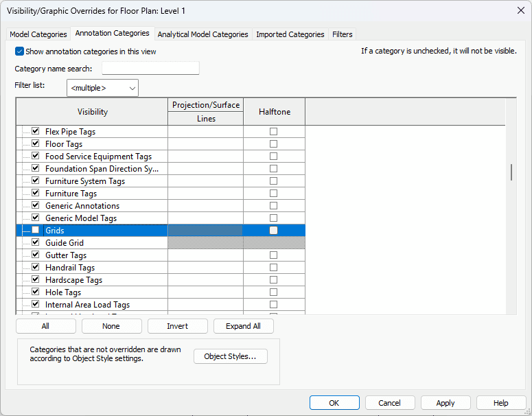Click Projection/Surface Lines cell for Grids

206,231
